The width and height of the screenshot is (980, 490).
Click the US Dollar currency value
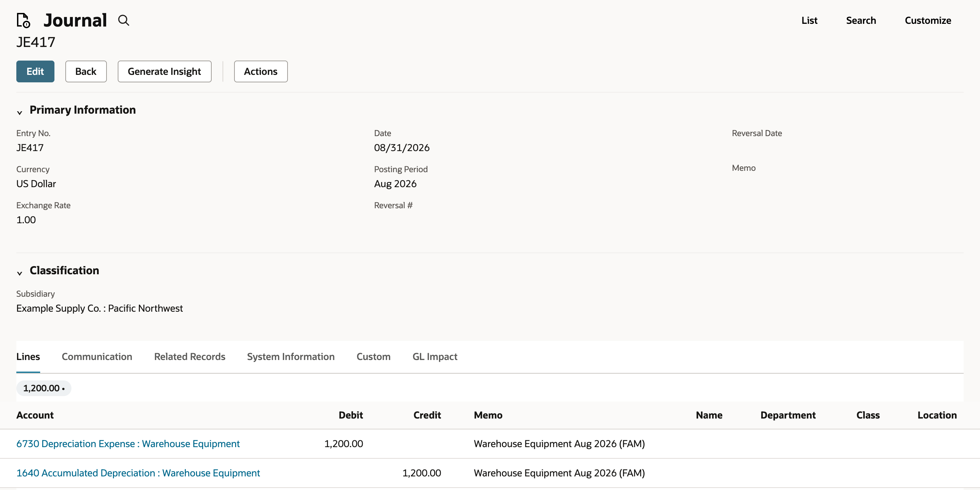pyautogui.click(x=36, y=184)
